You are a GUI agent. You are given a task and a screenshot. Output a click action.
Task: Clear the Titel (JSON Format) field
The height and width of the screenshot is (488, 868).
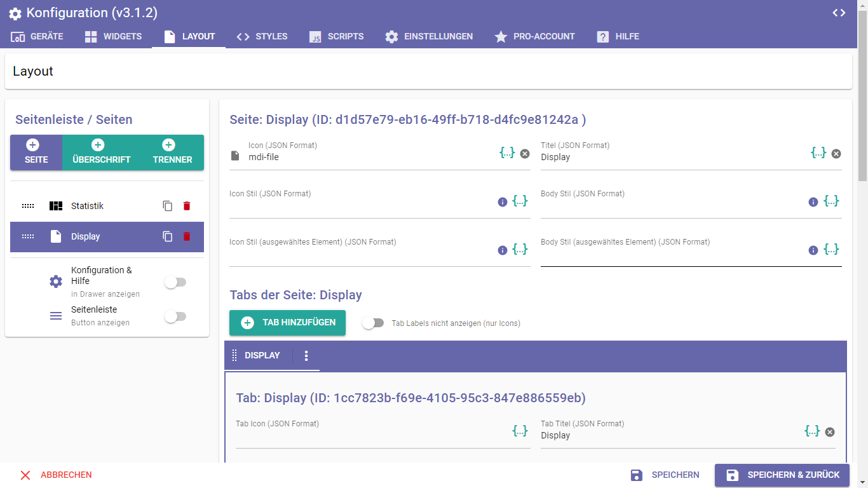click(x=836, y=153)
